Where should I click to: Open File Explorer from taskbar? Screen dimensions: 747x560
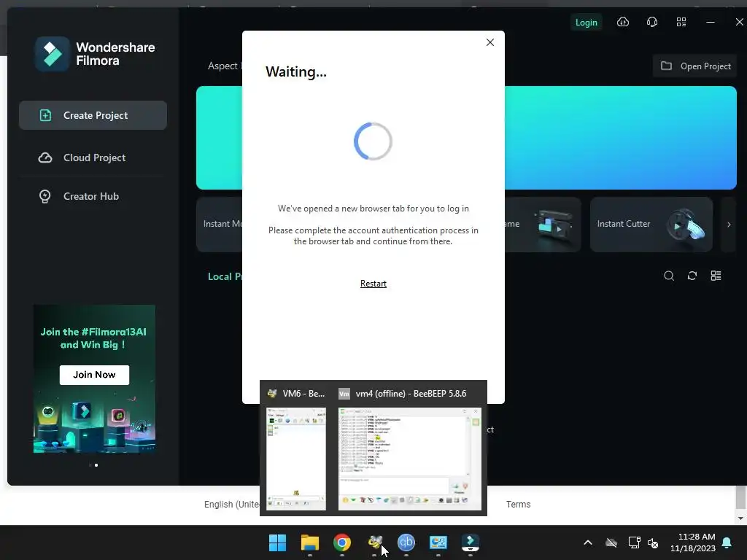click(x=309, y=542)
